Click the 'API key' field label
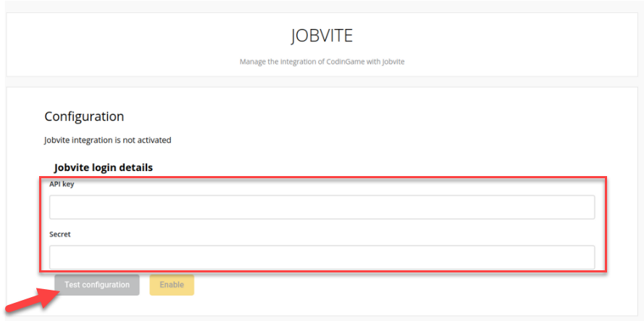Image resolution: width=644 pixels, height=321 pixels. [62, 184]
